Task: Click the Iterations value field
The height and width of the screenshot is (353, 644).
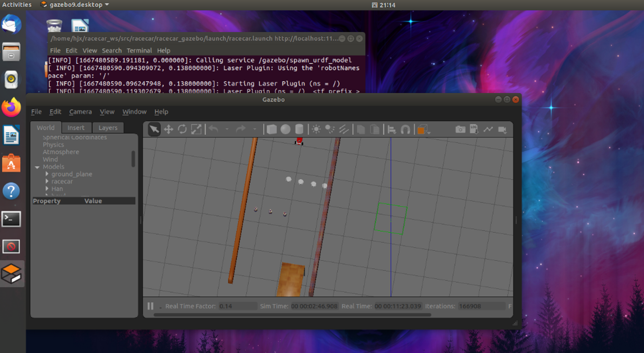Action: coord(482,306)
